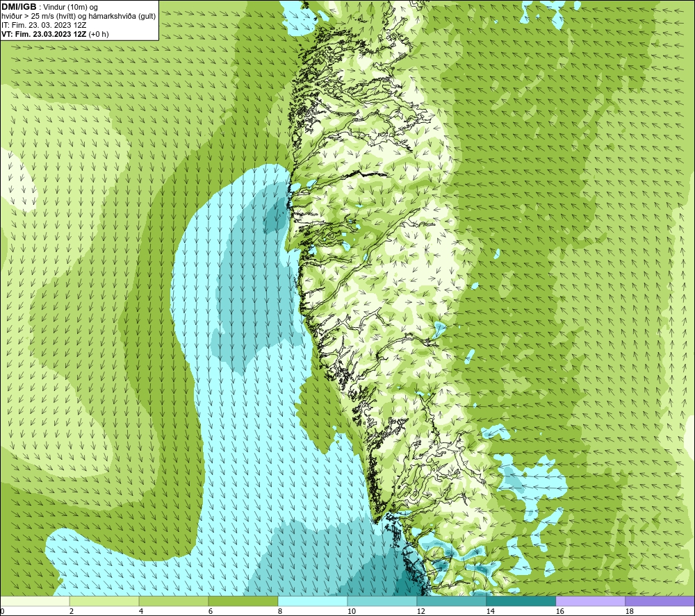The image size is (695, 616).
Task: Click the scale label 6
Action: pos(211,612)
